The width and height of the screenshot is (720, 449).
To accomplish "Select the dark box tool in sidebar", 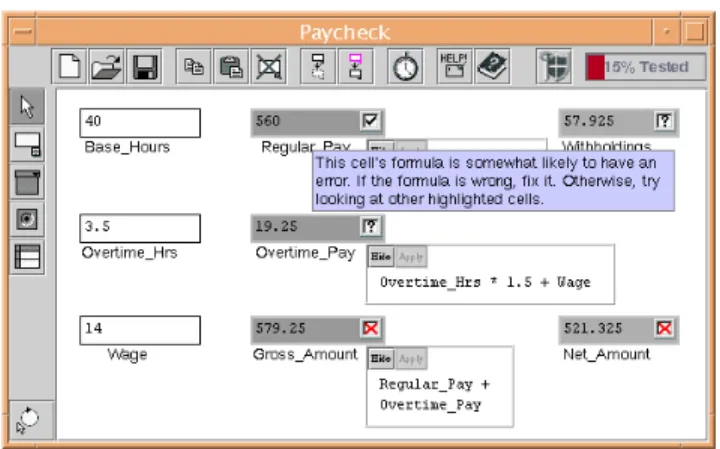I will (27, 182).
